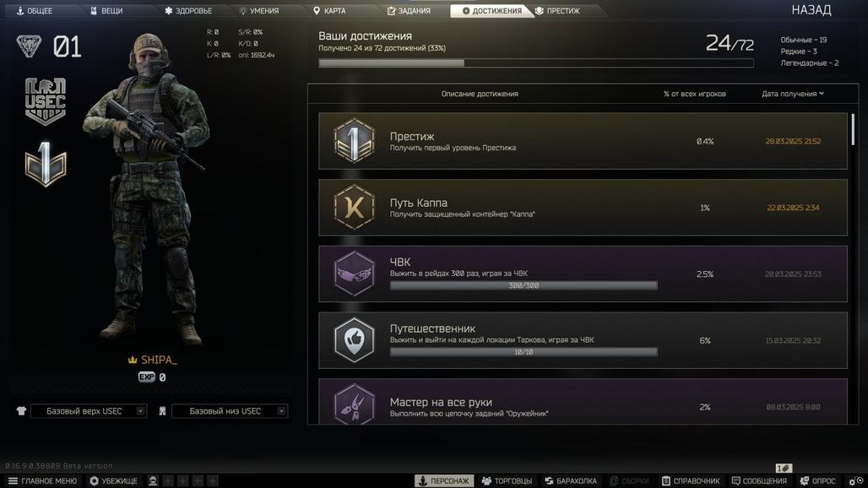This screenshot has width=868, height=488.
Task: Sort by Дата получения column
Action: 793,94
